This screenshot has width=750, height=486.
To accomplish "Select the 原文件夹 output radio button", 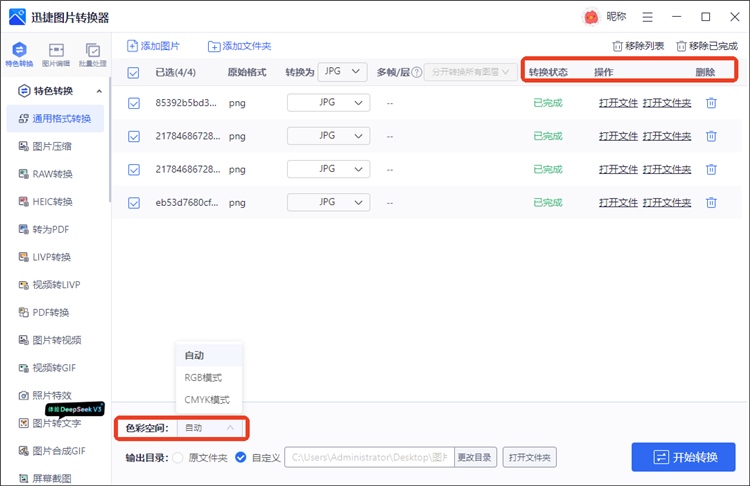I will (x=178, y=458).
